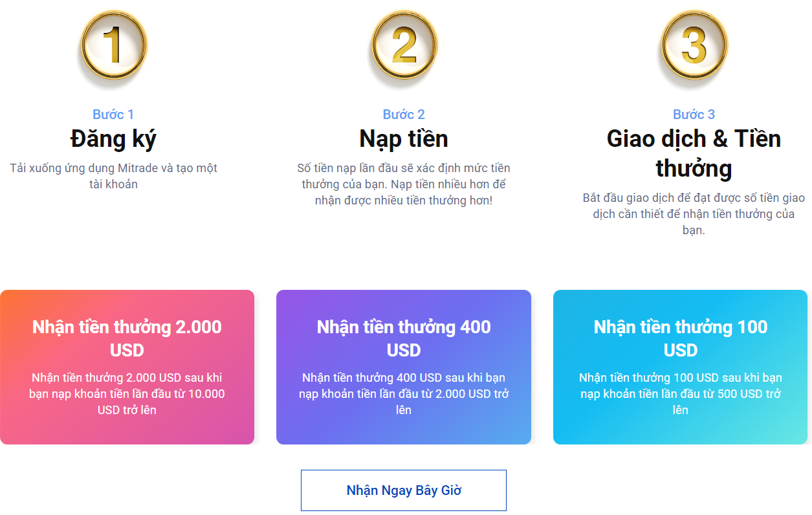Select the blue 100 USD bonus card
This screenshot has height=515, width=812.
[680, 366]
